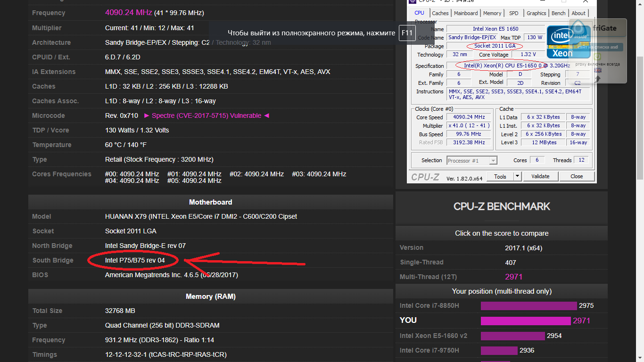This screenshot has width=644, height=362.
Task: Click core '#00: 4090.24 MHz' frequency entry
Action: (x=132, y=174)
